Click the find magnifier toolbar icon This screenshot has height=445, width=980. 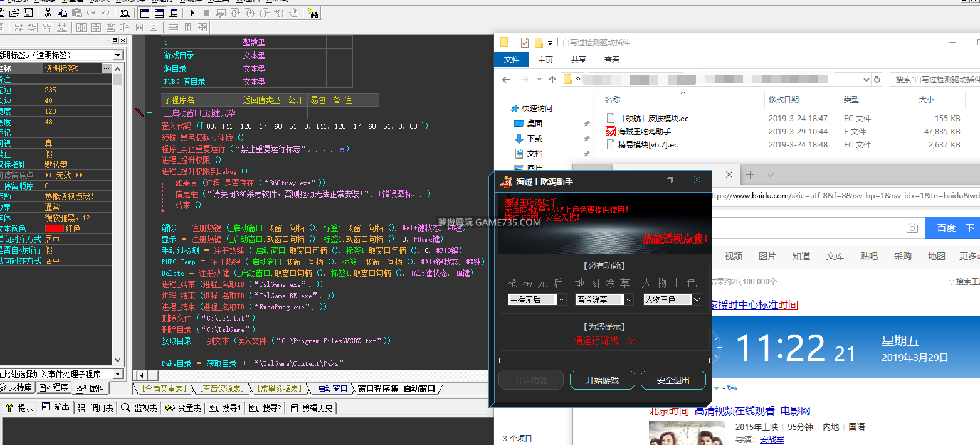(124, 13)
